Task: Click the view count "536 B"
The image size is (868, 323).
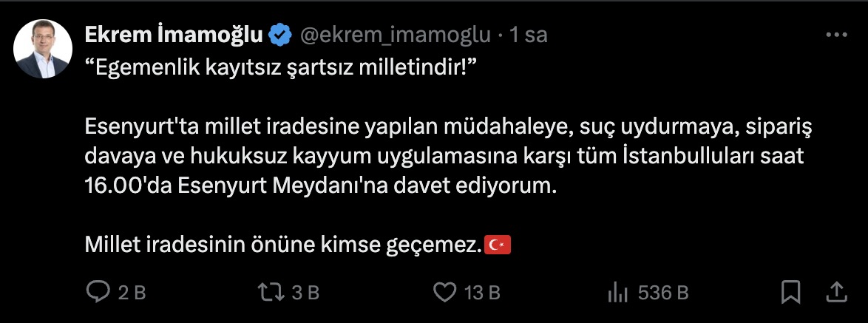Action: coord(663,293)
